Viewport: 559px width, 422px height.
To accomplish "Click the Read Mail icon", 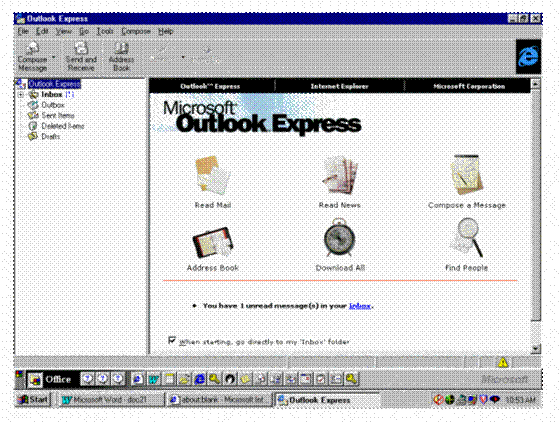I will [213, 176].
